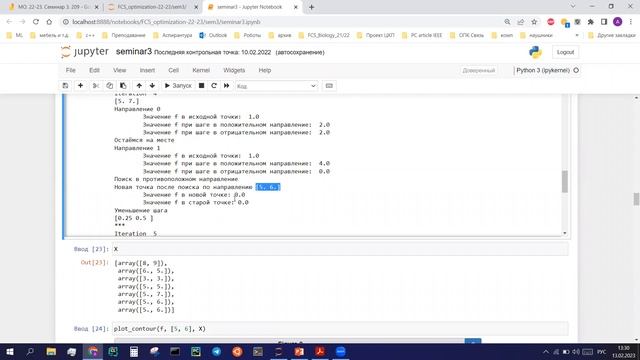Image resolution: width=640 pixels, height=360 pixels.
Task: Open the Calculator from the taskbar
Action: tap(134, 351)
